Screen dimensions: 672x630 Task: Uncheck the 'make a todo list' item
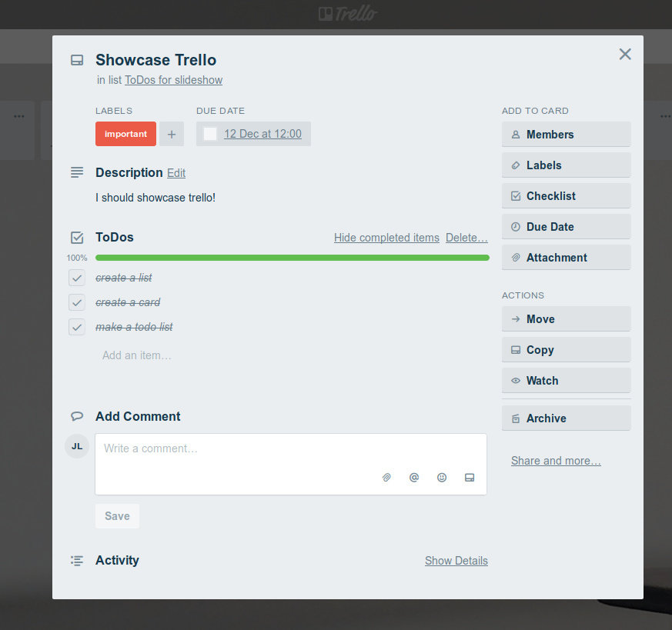coord(77,327)
